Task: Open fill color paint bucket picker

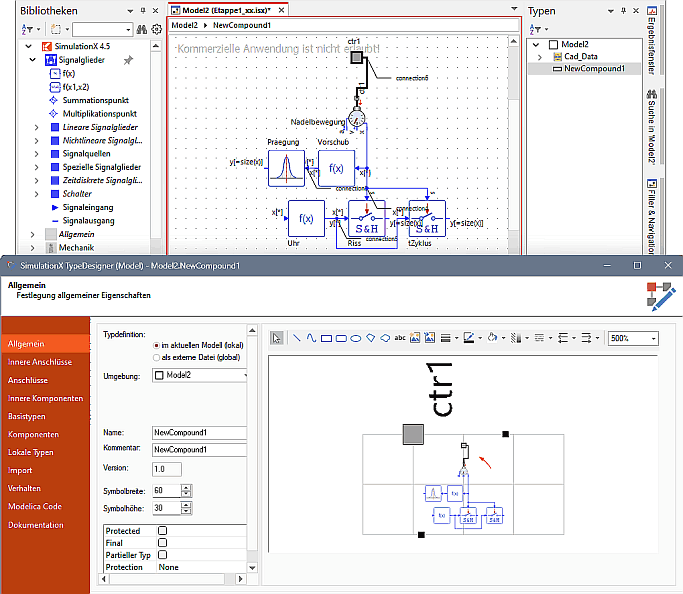Action: tap(493, 338)
